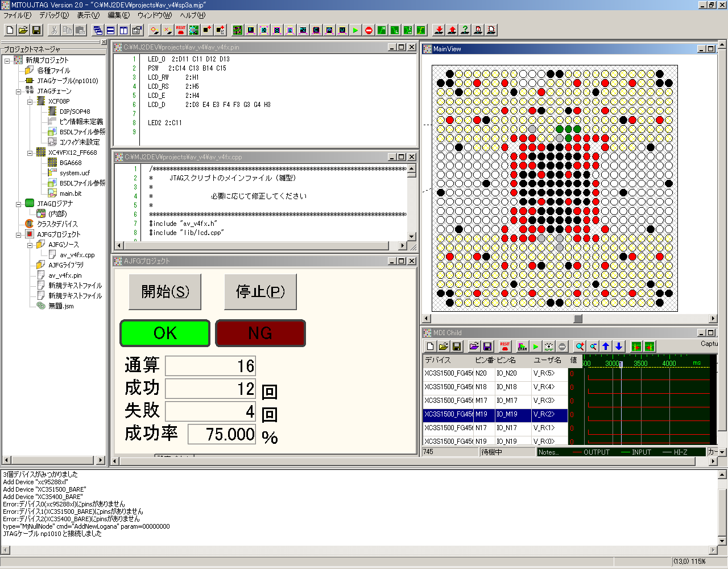Collapse the AJFGプロジェクト tree node

[19, 234]
